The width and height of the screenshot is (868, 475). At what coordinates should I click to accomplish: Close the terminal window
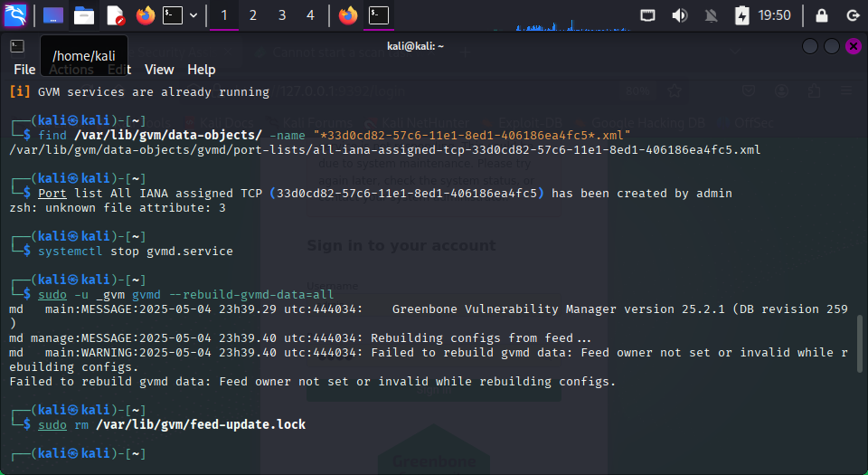(x=854, y=46)
